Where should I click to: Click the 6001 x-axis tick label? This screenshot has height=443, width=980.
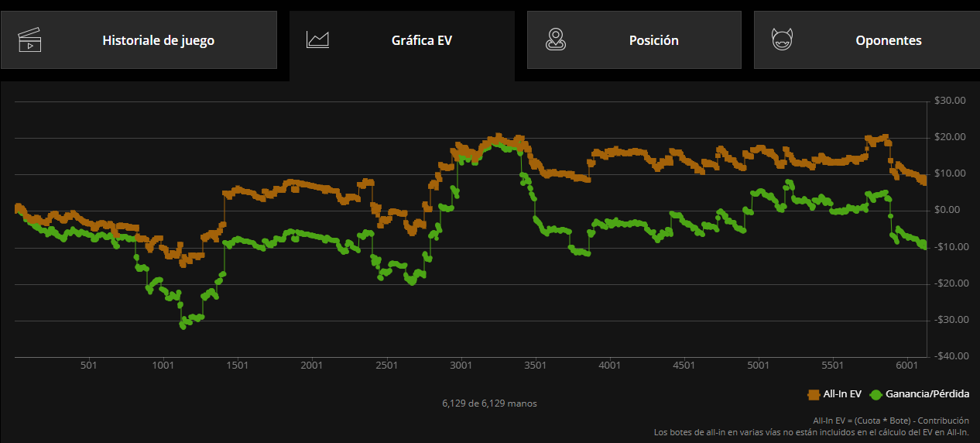point(906,366)
